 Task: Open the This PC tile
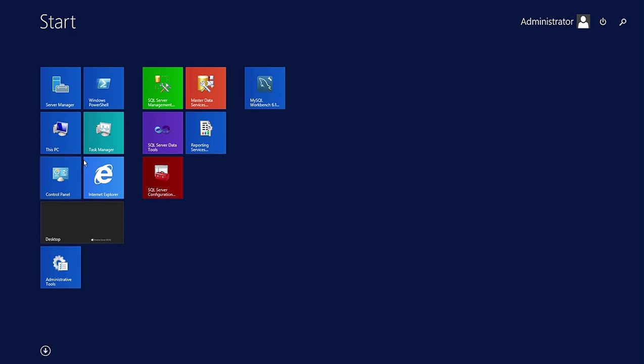[x=61, y=133]
